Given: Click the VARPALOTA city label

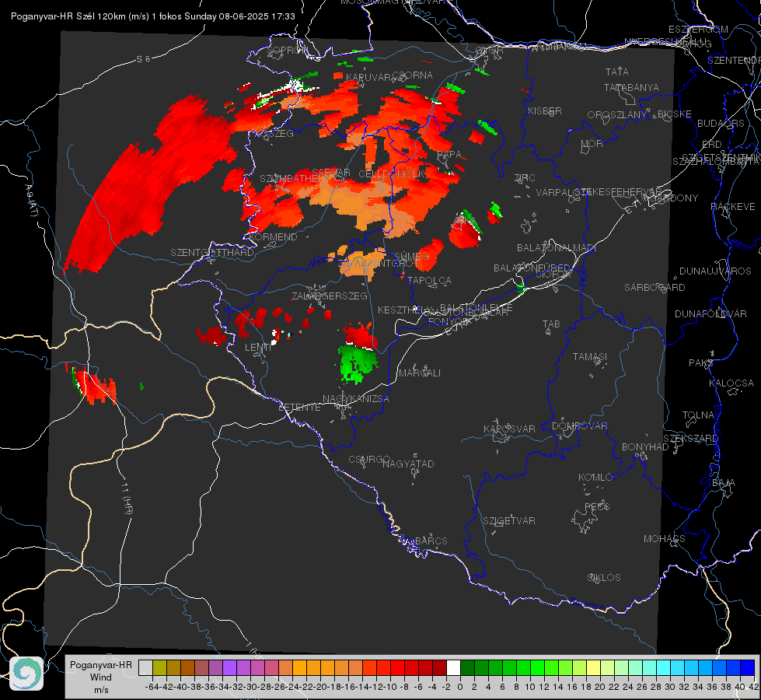Looking at the screenshot, I should point(563,192).
